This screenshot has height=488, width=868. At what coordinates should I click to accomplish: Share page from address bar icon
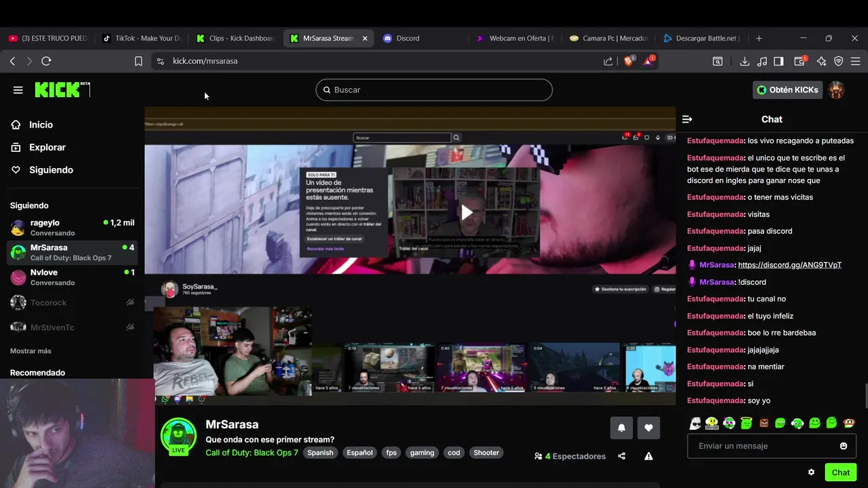pyautogui.click(x=608, y=61)
